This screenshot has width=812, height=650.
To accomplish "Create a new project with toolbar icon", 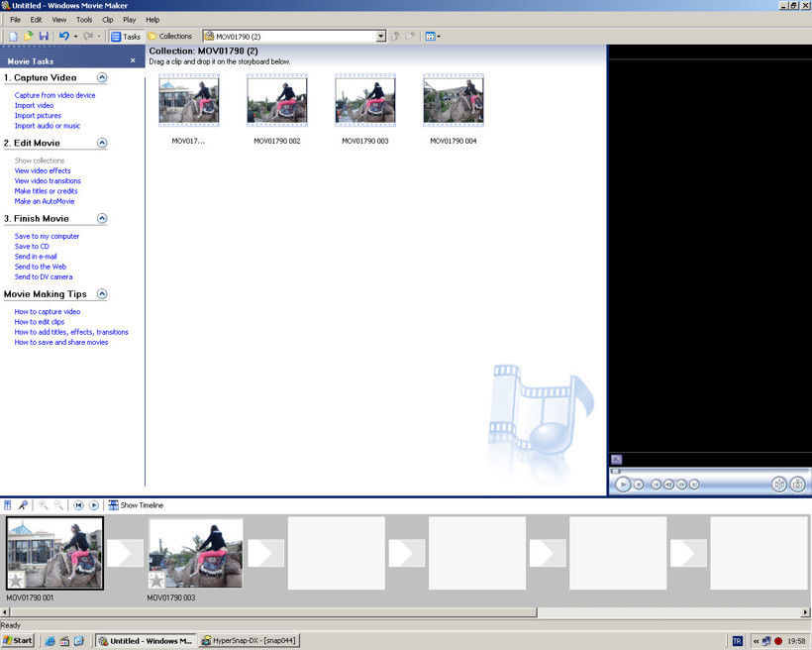I will (14, 37).
